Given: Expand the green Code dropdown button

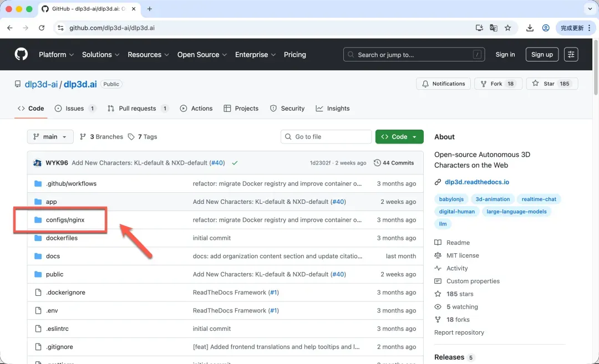Looking at the screenshot, I should 399,137.
